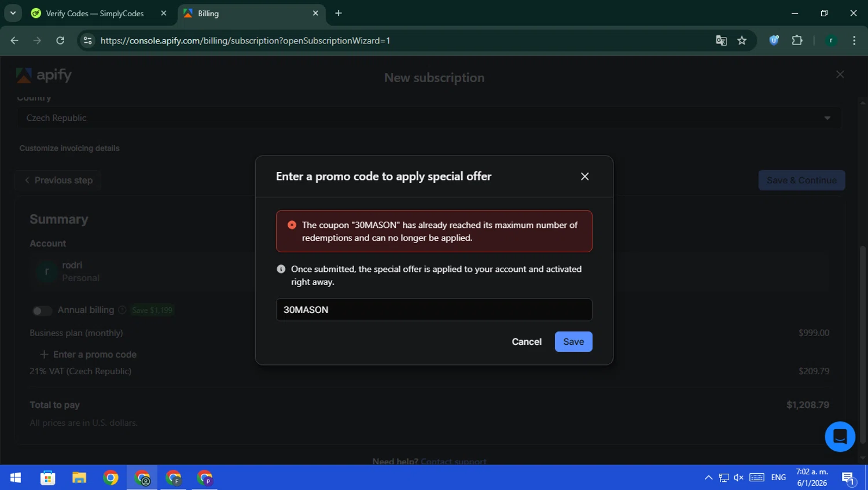Open the Chrome three-dot menu
Image resolution: width=868 pixels, height=490 pixels.
pos(854,40)
